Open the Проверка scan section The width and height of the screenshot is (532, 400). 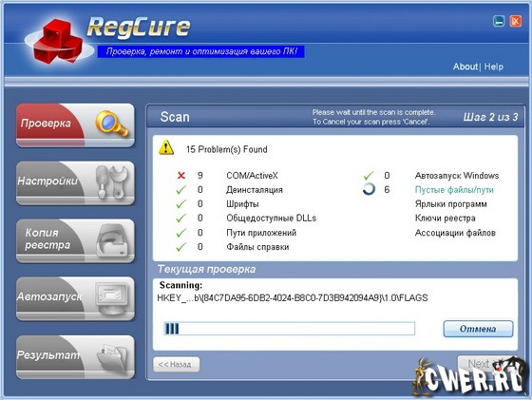[75, 125]
